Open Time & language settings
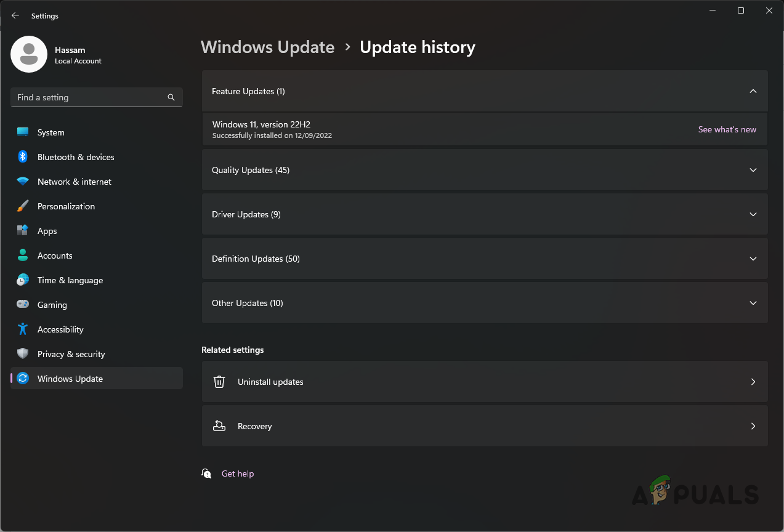The height and width of the screenshot is (532, 784). 70,280
